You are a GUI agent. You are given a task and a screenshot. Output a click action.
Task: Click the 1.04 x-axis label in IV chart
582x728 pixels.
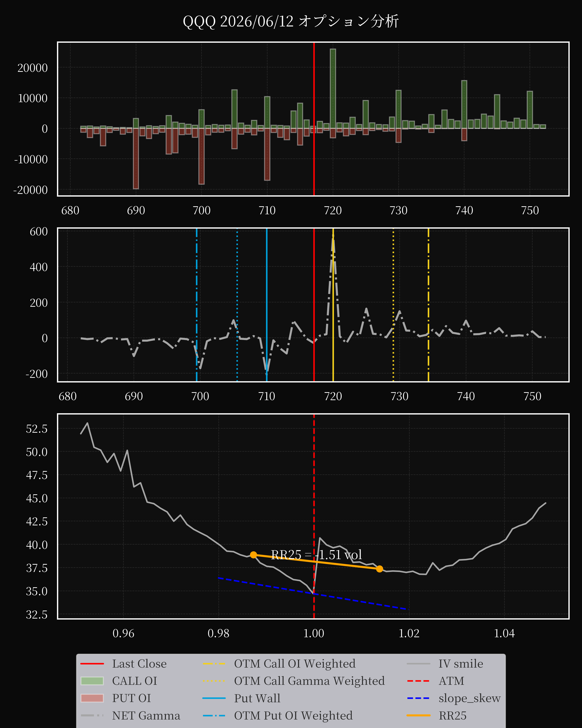click(504, 633)
